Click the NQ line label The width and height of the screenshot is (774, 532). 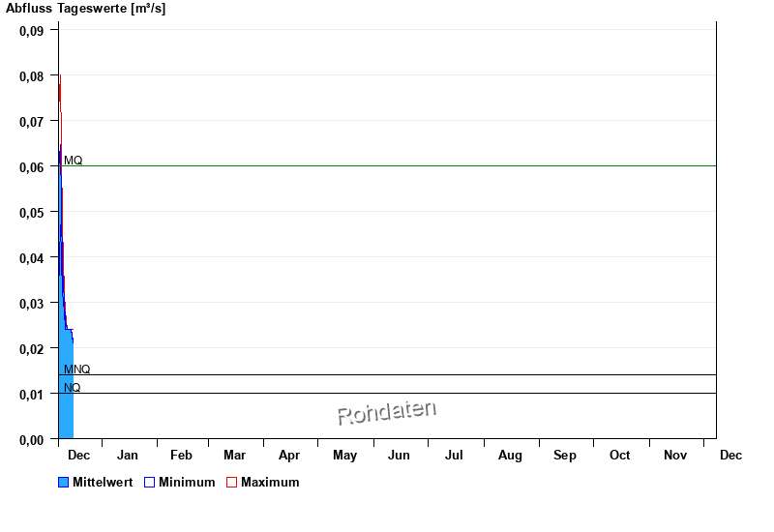72,388
